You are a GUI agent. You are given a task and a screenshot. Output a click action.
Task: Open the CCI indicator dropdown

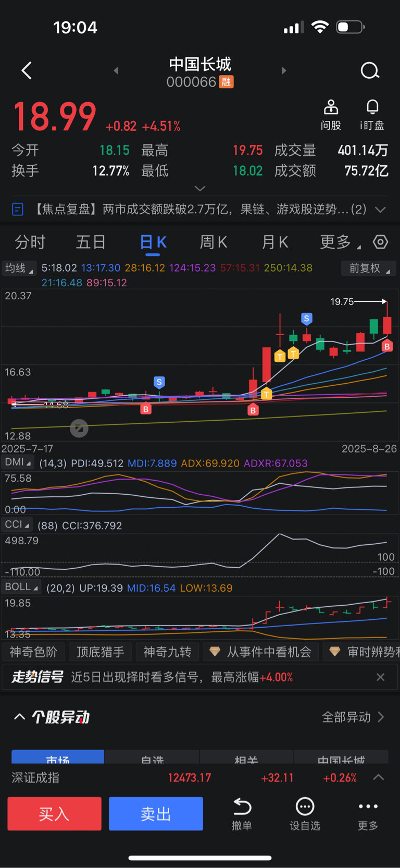[17, 524]
